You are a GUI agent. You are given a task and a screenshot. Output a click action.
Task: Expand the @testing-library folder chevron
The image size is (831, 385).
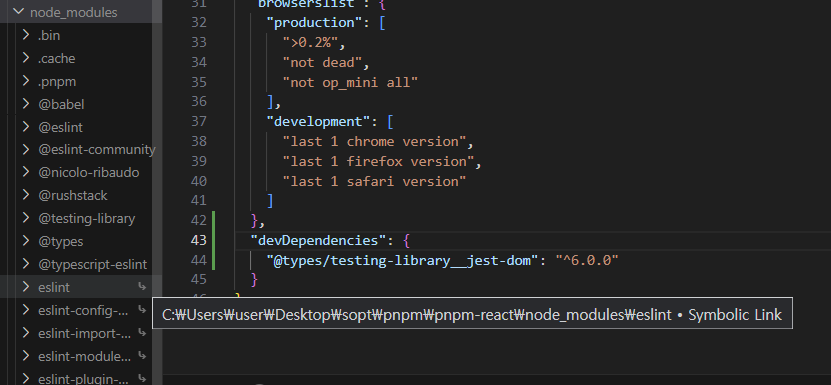point(26,217)
